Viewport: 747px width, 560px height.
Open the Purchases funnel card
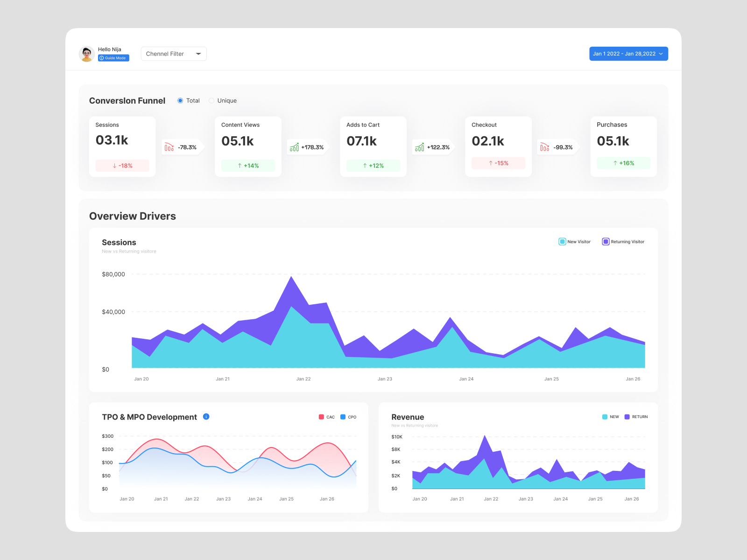(623, 147)
